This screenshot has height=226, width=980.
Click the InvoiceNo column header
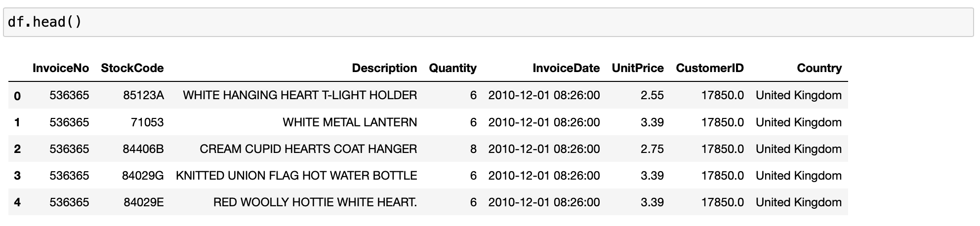[x=61, y=68]
